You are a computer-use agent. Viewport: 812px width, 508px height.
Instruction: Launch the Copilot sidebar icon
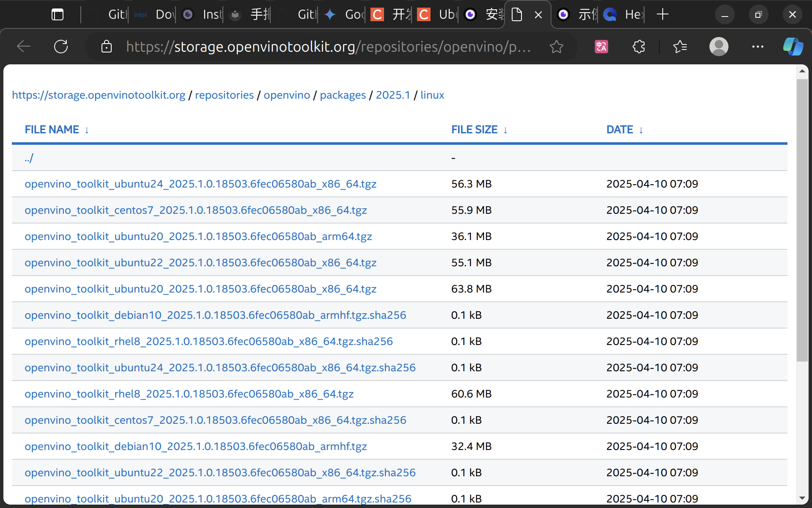(793, 47)
